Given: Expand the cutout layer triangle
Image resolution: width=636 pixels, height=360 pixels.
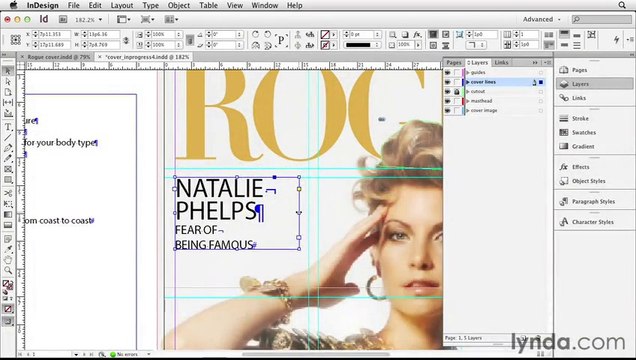Looking at the screenshot, I should coord(468,92).
